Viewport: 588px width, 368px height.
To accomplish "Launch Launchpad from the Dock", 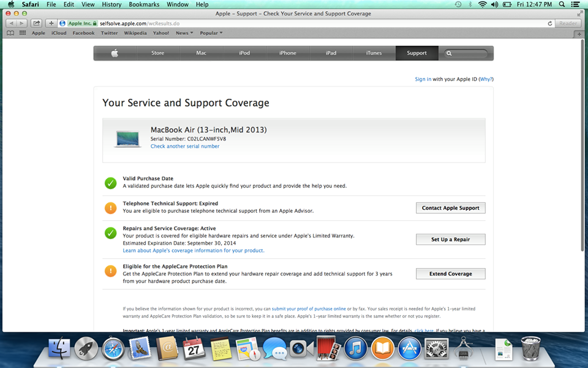I will tap(86, 348).
